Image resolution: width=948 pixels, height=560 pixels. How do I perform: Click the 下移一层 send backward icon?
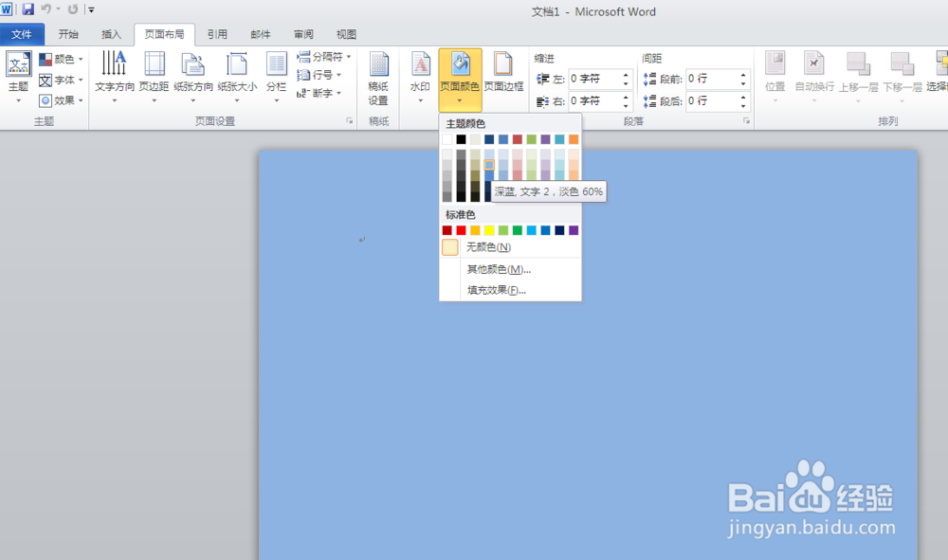pyautogui.click(x=902, y=64)
